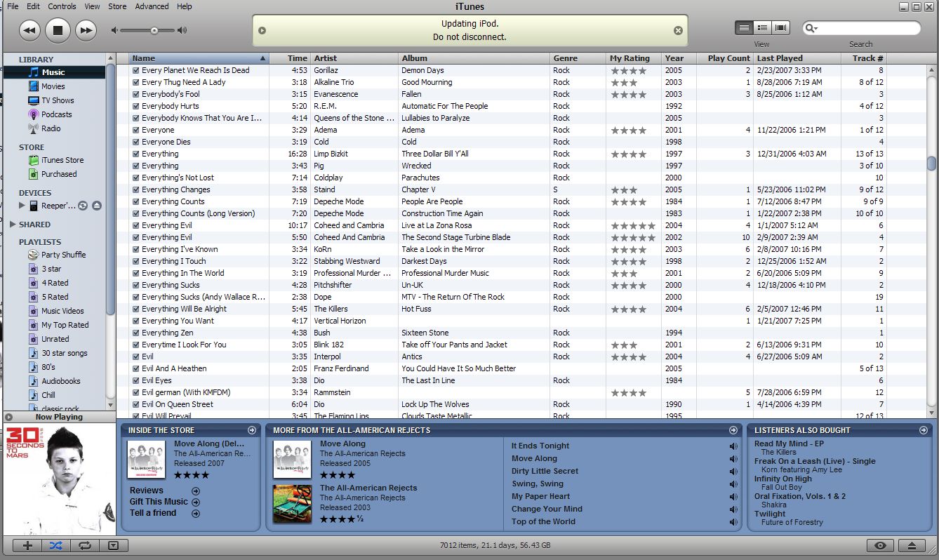Open the Advanced menu
The height and width of the screenshot is (560, 939).
152,6
